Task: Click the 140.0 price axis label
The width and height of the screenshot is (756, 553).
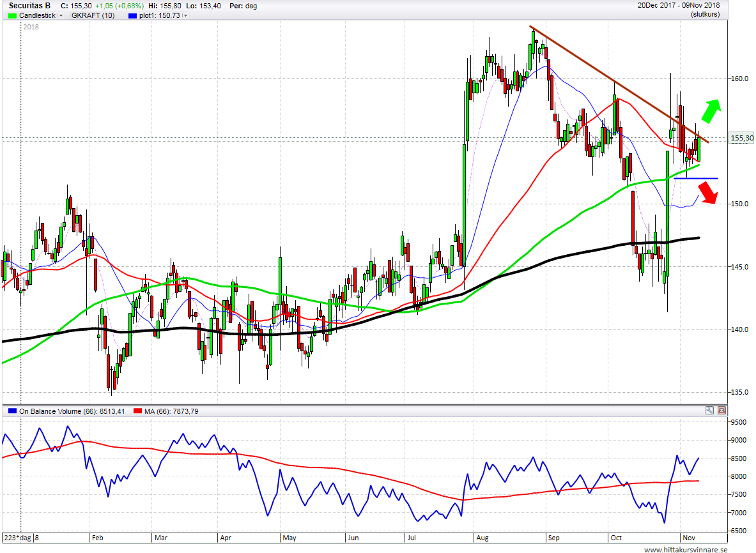Action: tap(739, 330)
